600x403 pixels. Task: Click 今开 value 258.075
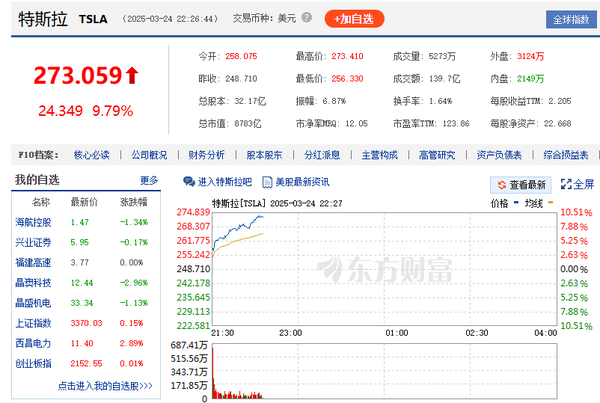[241, 56]
